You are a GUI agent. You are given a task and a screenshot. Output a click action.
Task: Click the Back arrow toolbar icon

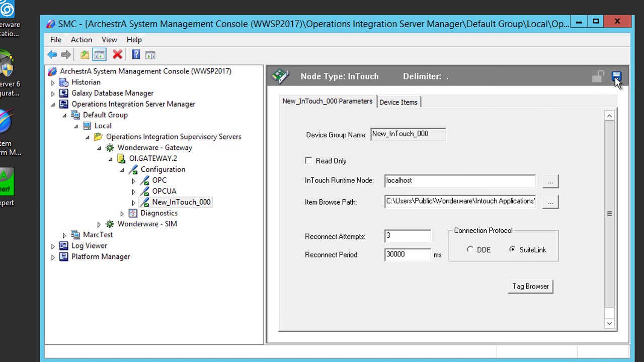[52, 55]
